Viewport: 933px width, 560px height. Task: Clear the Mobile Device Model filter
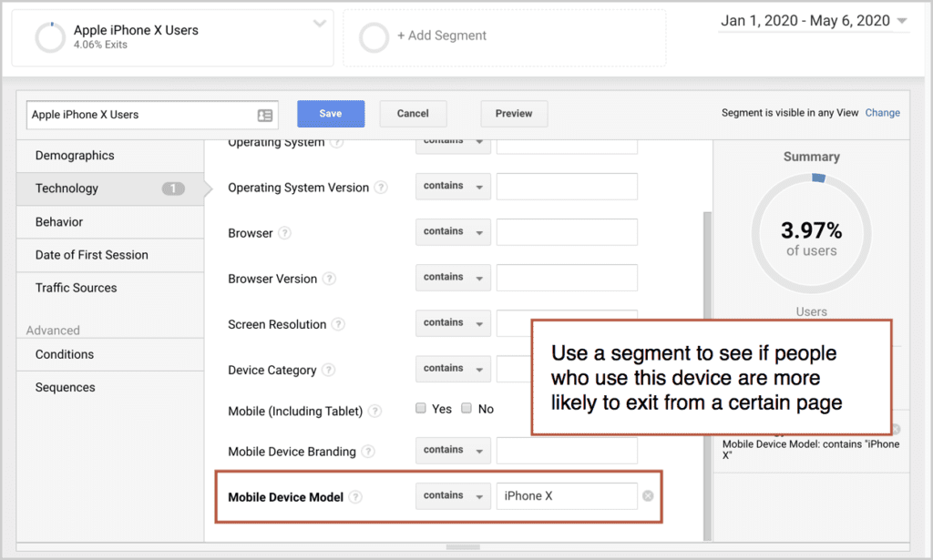(x=648, y=495)
